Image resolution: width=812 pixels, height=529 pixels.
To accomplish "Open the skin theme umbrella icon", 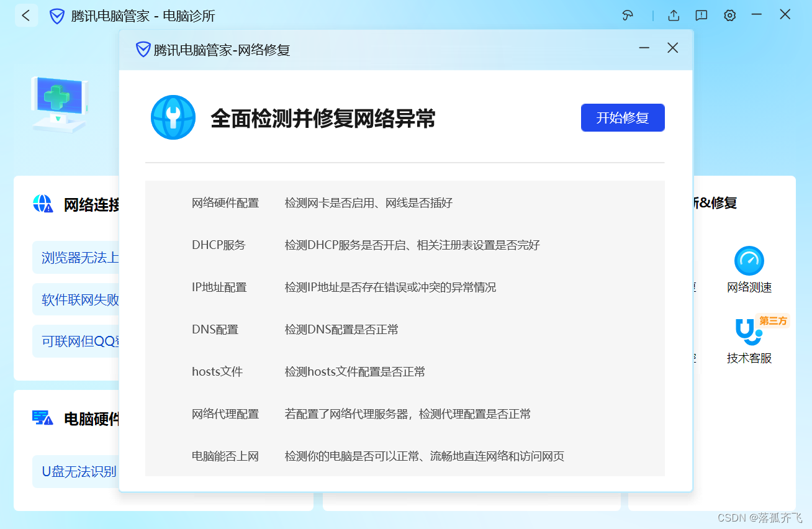I will [628, 16].
